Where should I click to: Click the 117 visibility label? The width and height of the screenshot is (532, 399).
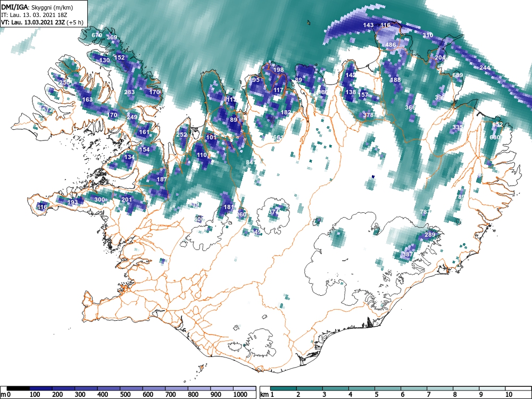278,90
